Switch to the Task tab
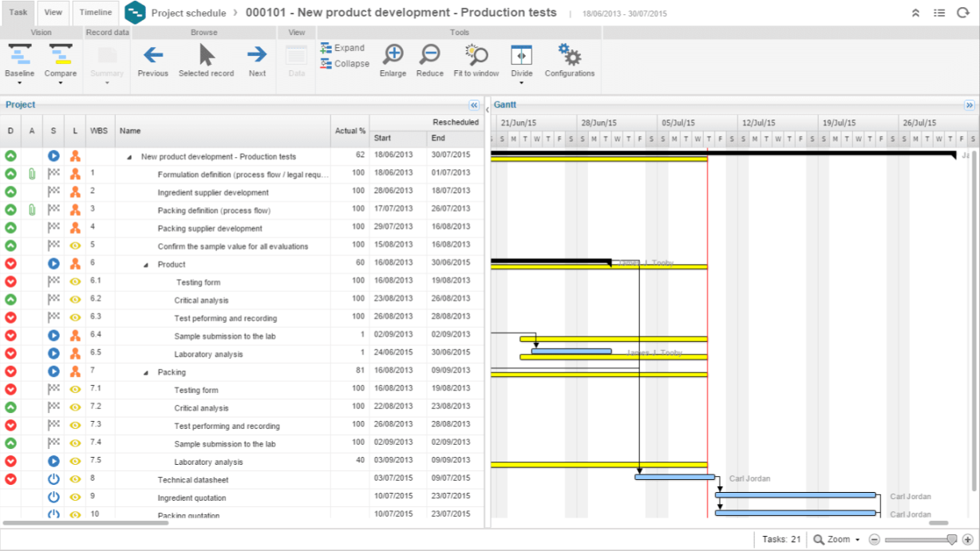Screen dimensions: 980x551 (18, 13)
